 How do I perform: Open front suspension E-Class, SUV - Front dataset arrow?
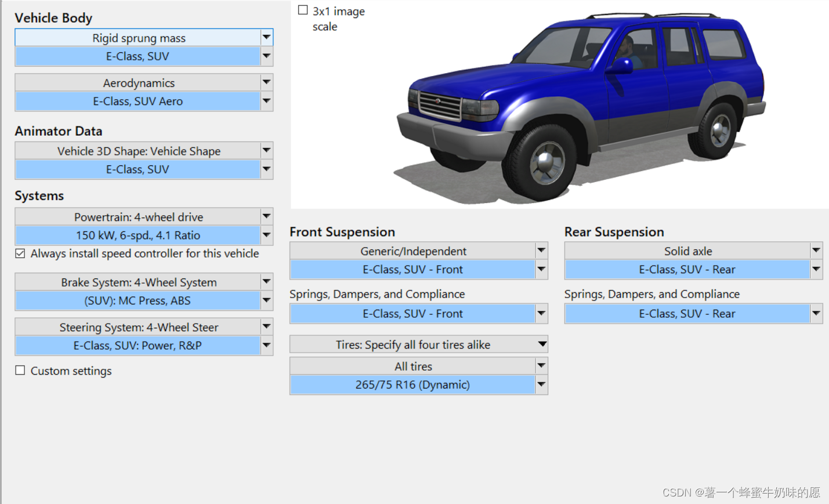pos(541,269)
